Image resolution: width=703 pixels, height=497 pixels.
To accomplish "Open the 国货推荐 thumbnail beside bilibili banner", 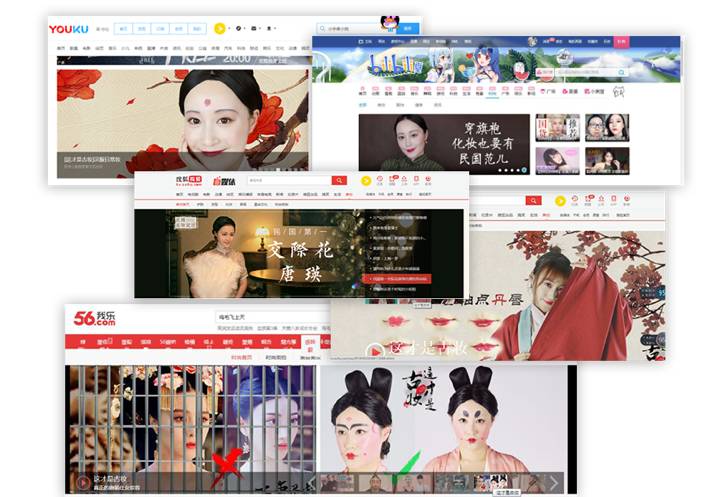I will click(557, 127).
